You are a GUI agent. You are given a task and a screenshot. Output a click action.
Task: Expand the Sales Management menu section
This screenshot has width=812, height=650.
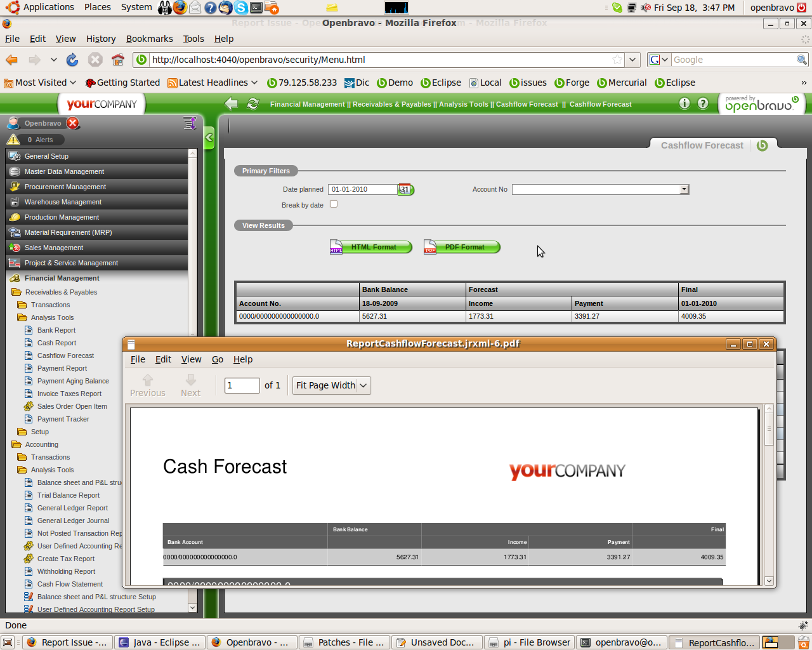54,248
